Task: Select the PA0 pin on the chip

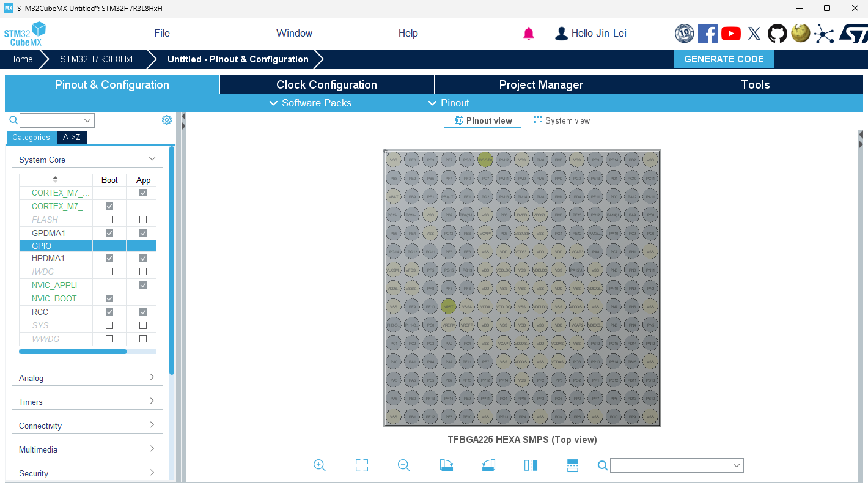Action: pos(393,361)
